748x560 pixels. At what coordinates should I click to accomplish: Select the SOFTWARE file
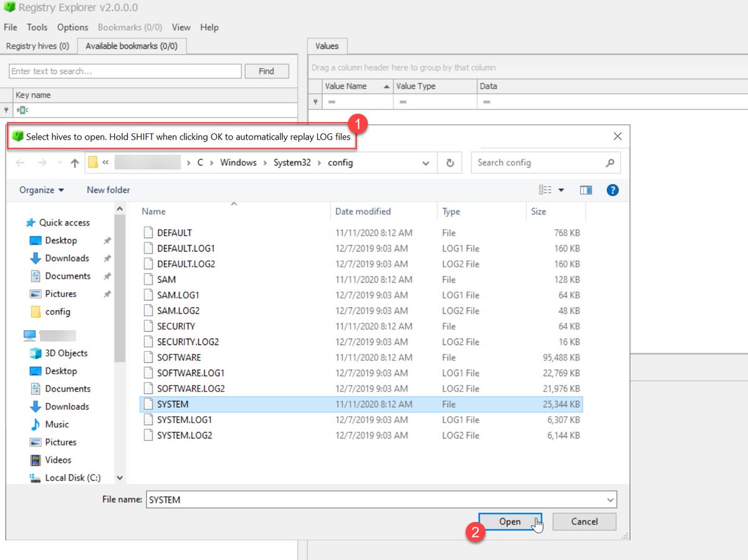(x=362, y=358)
